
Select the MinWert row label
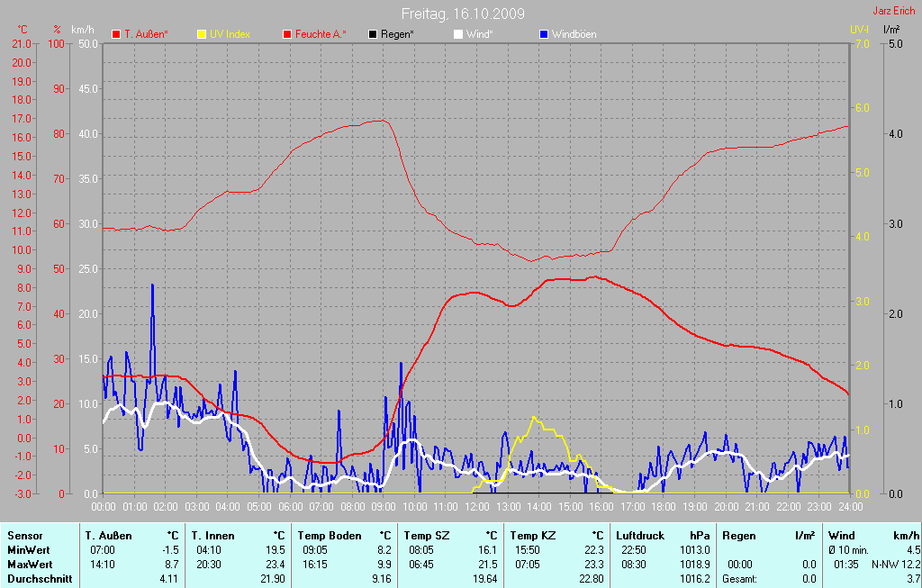tap(27, 549)
